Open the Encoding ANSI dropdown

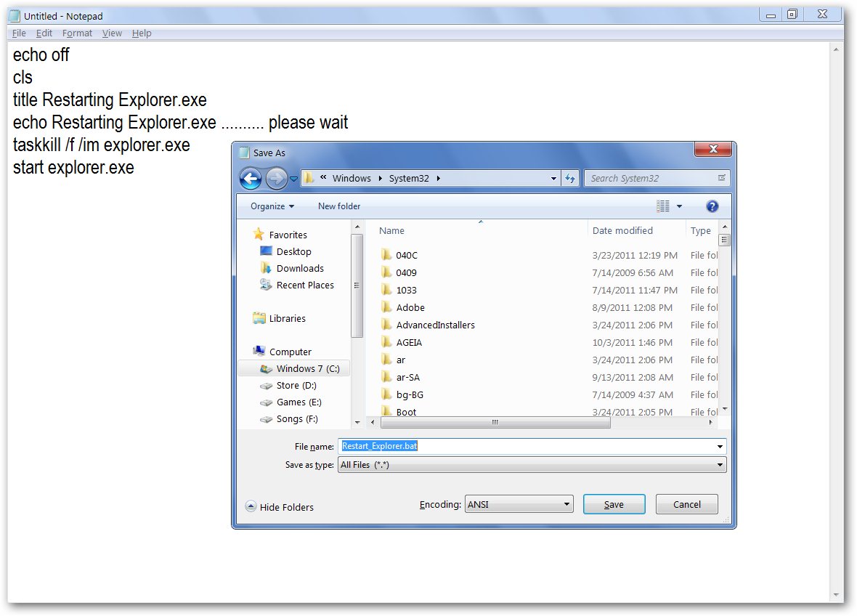519,504
